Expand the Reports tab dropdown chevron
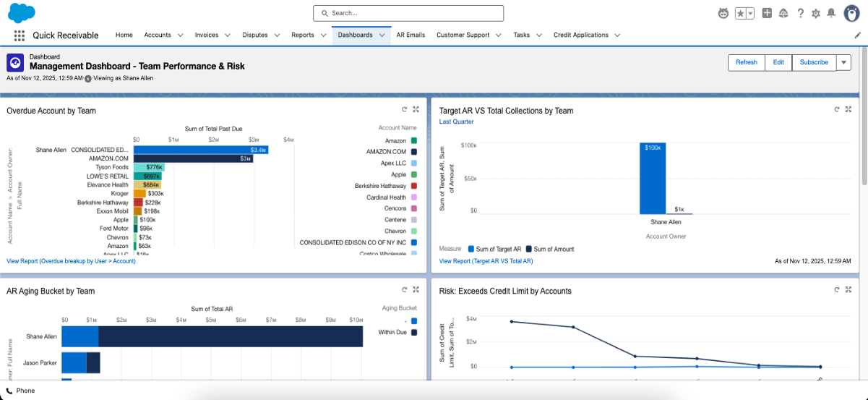 tap(323, 35)
